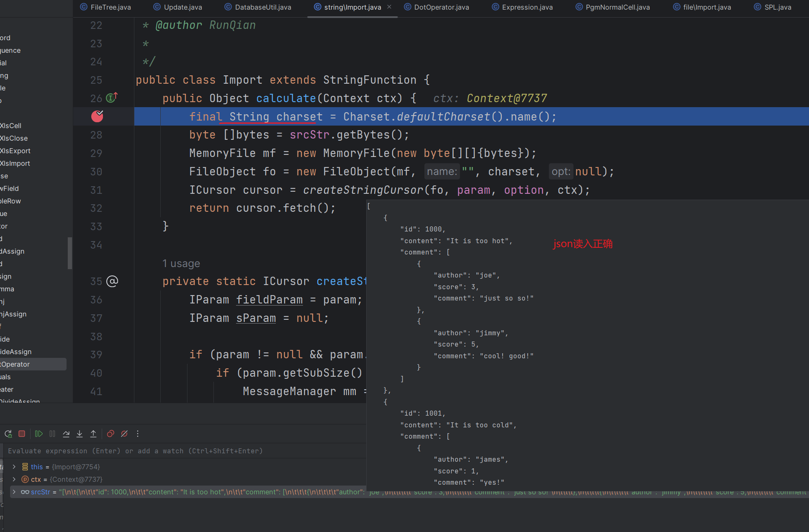
Task: Resume program execution
Action: (x=39, y=434)
